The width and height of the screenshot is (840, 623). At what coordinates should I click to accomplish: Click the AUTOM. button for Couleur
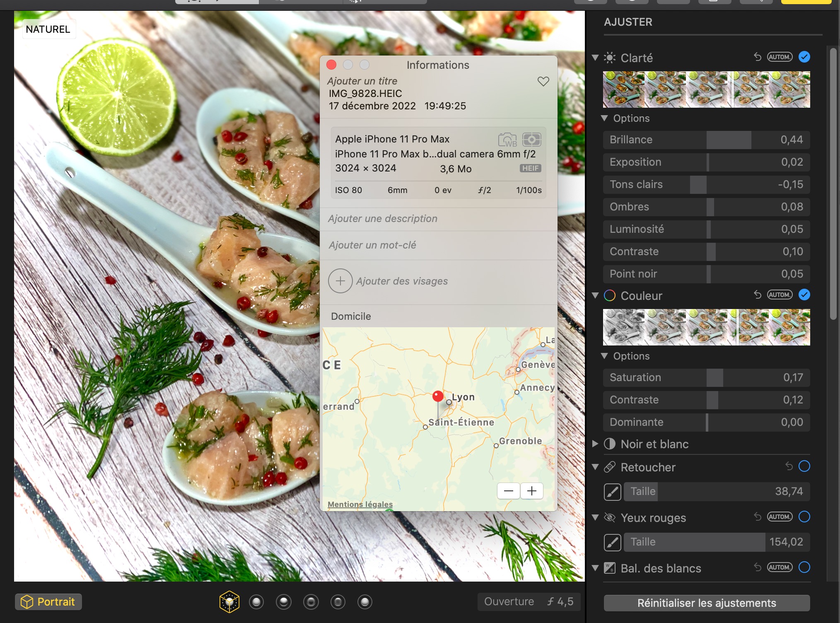pyautogui.click(x=780, y=295)
